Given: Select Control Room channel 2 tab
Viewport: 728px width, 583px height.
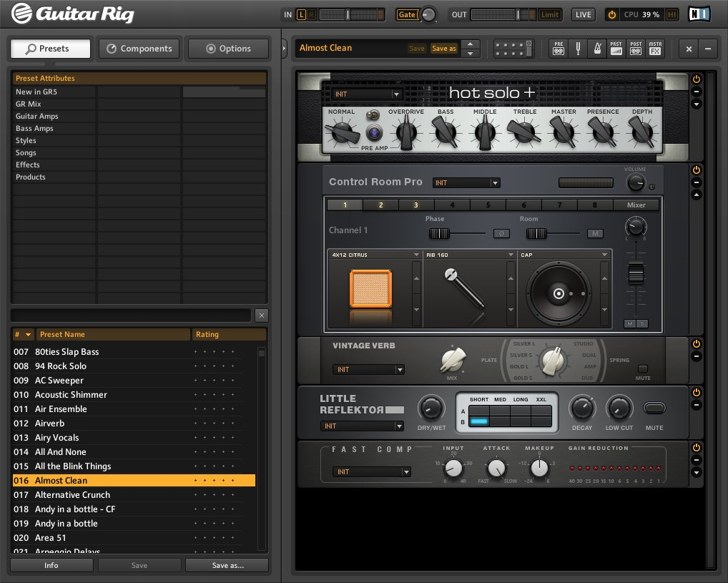Looking at the screenshot, I should (x=380, y=205).
